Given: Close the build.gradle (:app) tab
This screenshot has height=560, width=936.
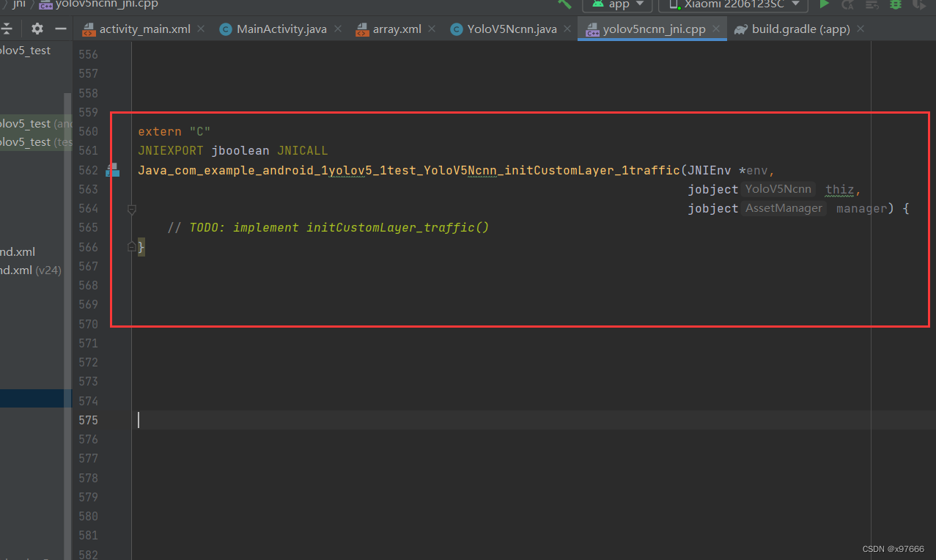Looking at the screenshot, I should pos(860,29).
